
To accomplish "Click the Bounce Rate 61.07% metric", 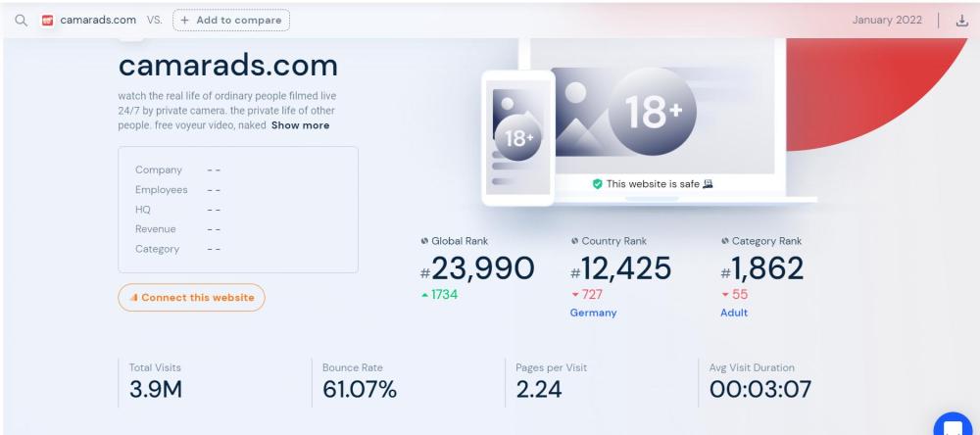I will pyautogui.click(x=359, y=388).
